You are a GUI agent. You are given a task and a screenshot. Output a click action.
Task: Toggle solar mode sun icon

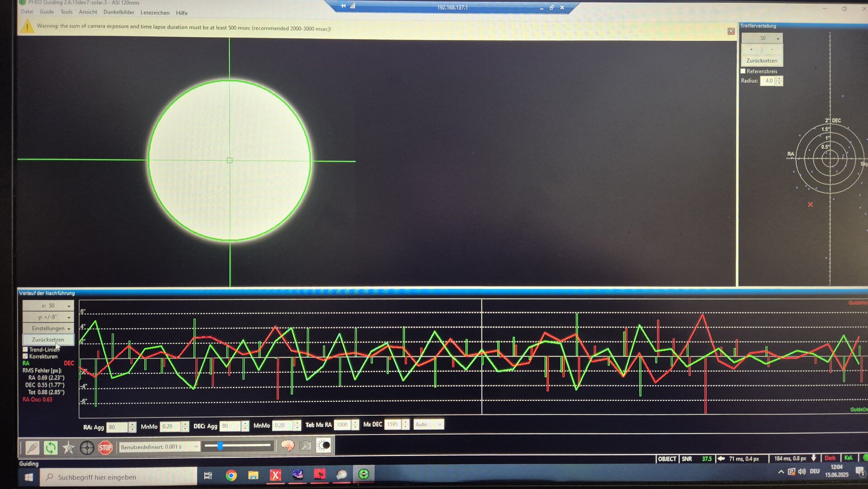pyautogui.click(x=324, y=446)
